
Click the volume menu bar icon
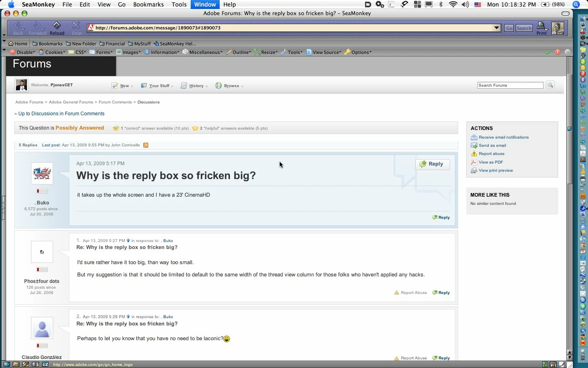tap(465, 4)
